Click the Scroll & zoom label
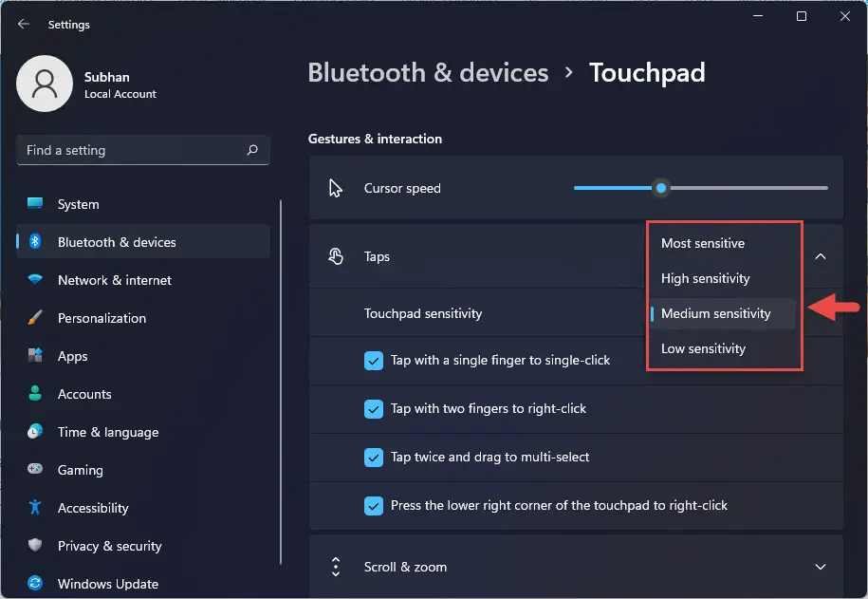 click(x=405, y=567)
